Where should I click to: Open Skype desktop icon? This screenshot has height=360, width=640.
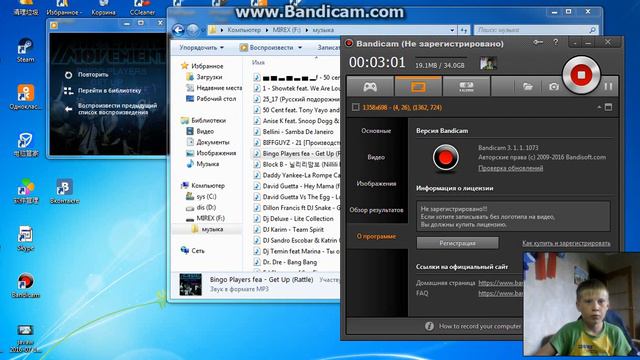tap(25, 238)
